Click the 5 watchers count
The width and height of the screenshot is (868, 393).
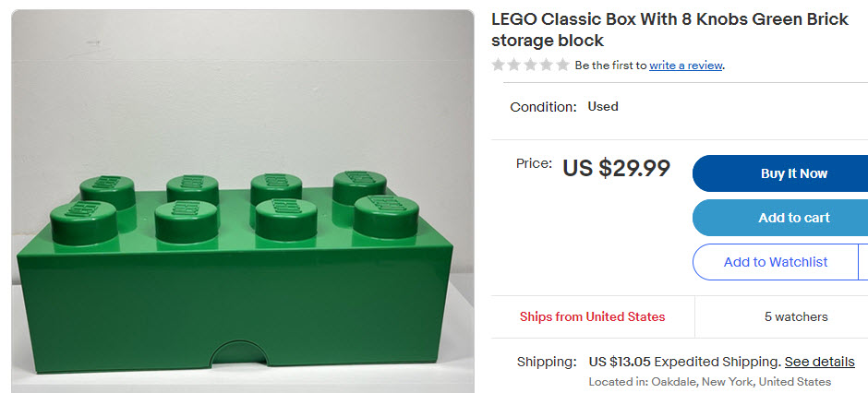click(796, 316)
